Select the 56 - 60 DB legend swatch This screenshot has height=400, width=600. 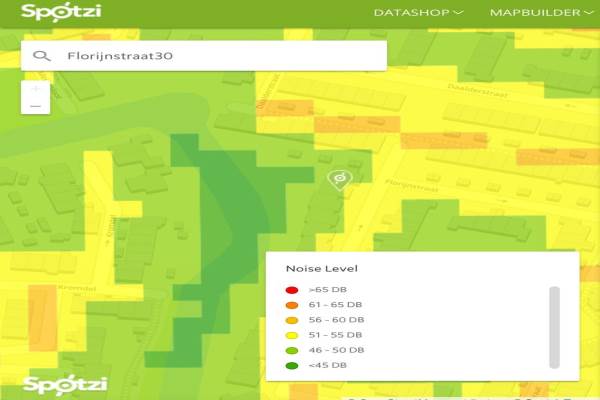pos(292,320)
